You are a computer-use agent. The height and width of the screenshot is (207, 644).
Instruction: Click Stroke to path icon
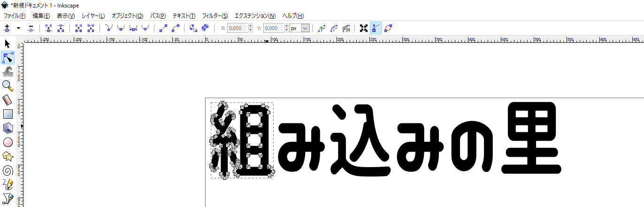pos(205,28)
